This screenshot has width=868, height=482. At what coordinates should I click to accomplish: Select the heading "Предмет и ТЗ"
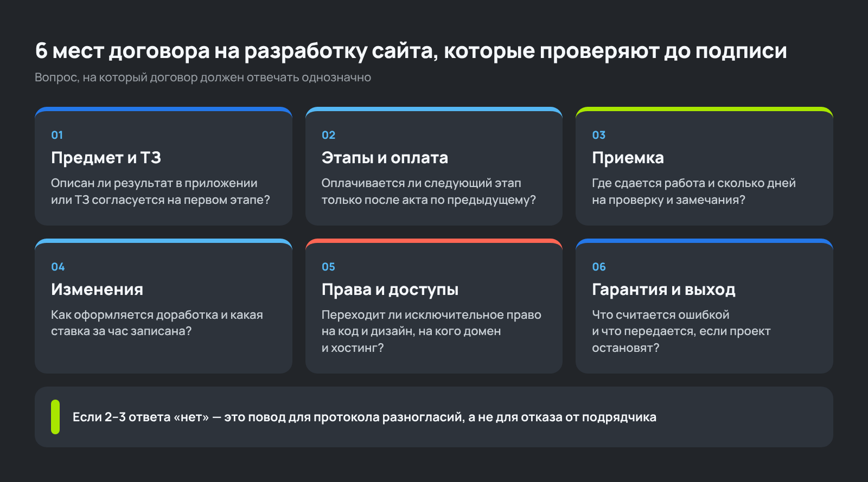pos(106,158)
